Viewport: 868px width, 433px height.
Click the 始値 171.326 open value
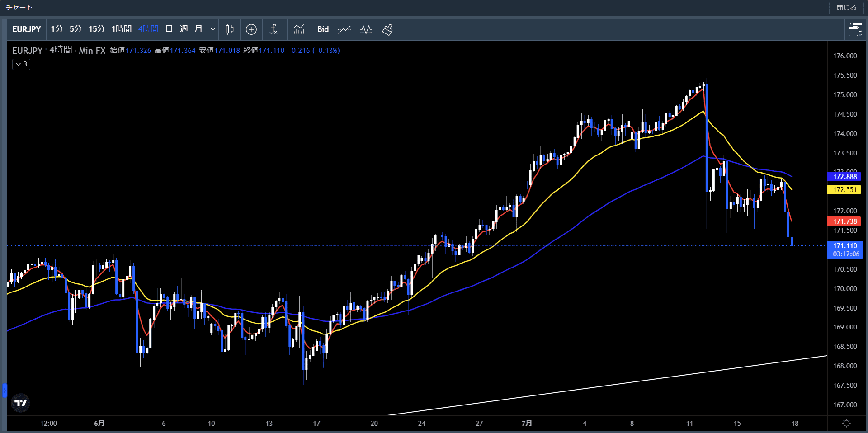[x=131, y=51]
